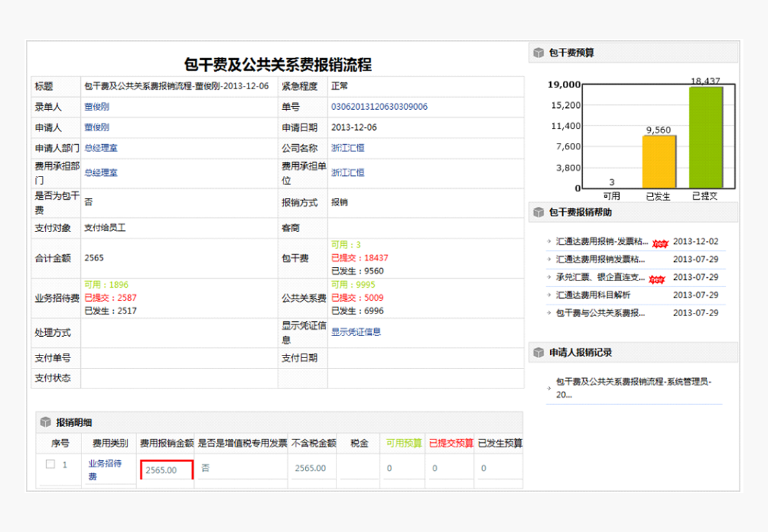768x532 pixels.
Task: Click the yellow 已发生 bar in chart
Action: (659, 162)
